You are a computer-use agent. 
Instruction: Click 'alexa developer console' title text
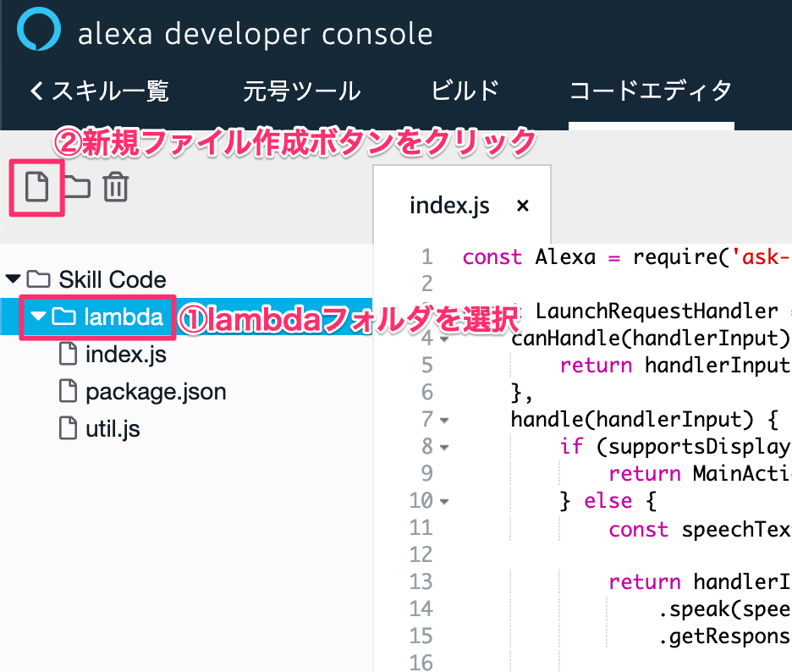255,35
